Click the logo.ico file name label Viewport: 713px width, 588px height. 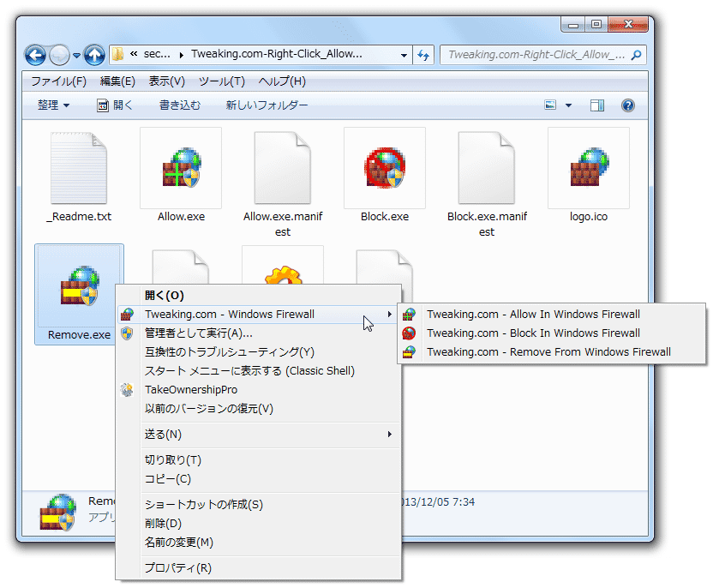coord(589,217)
